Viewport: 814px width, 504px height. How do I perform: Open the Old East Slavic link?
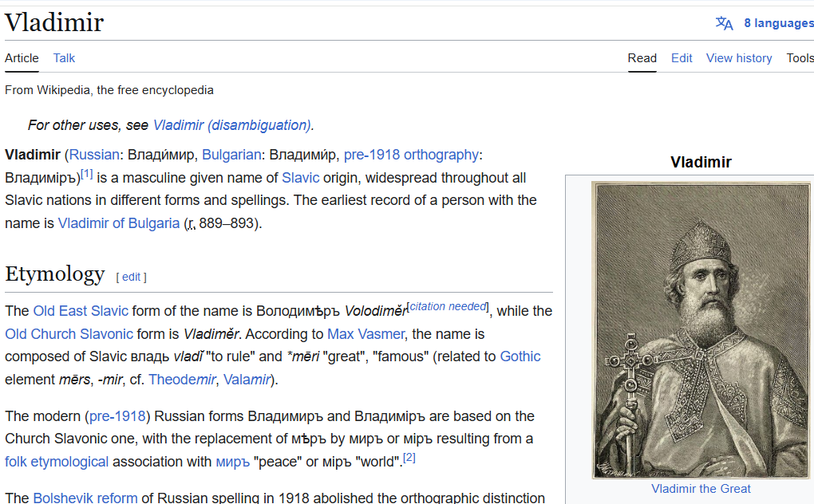pos(81,311)
